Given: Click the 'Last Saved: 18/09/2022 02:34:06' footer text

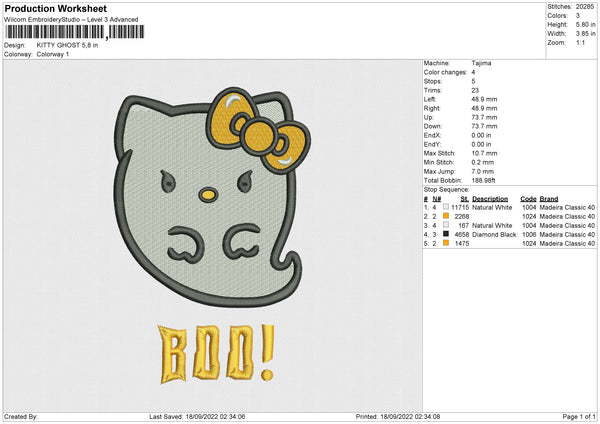Looking at the screenshot, I should click(197, 417).
